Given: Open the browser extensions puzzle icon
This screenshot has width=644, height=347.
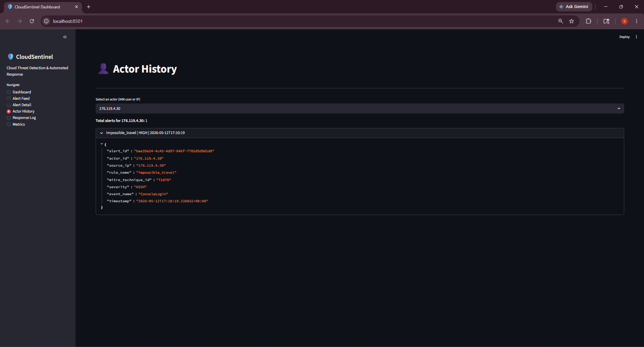Looking at the screenshot, I should (x=588, y=21).
